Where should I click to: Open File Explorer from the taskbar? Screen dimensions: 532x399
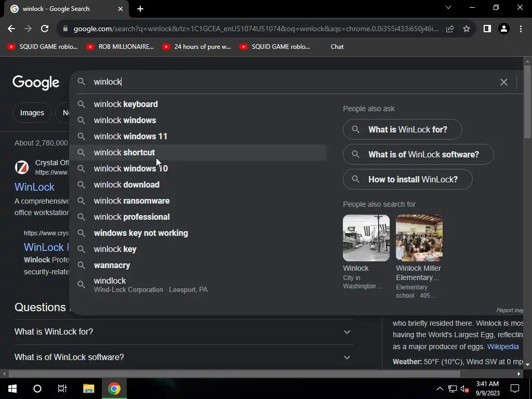pyautogui.click(x=88, y=389)
